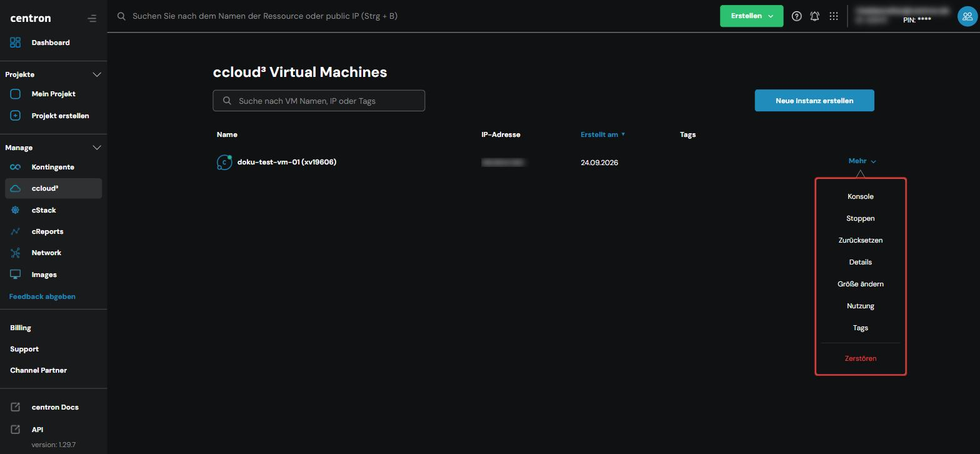This screenshot has width=980, height=454.
Task: Click the Mein Projekt sidebar item
Action: click(x=53, y=94)
